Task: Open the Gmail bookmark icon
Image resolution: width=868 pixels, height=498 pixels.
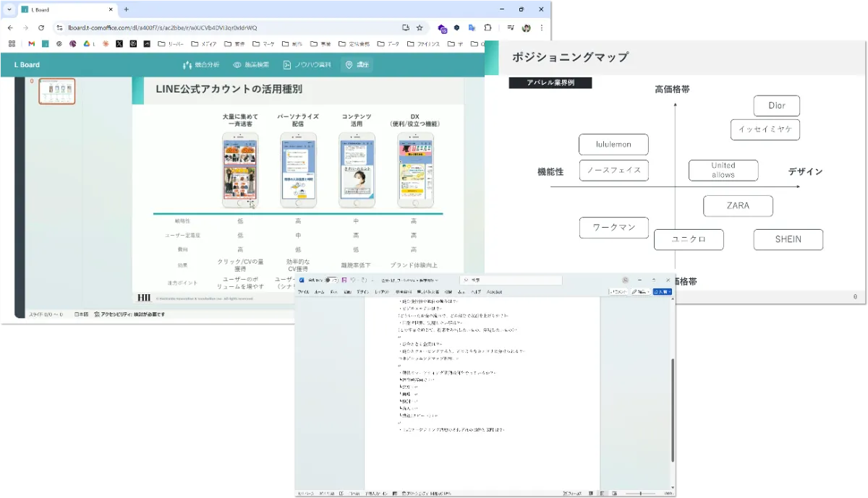Action: coord(31,44)
